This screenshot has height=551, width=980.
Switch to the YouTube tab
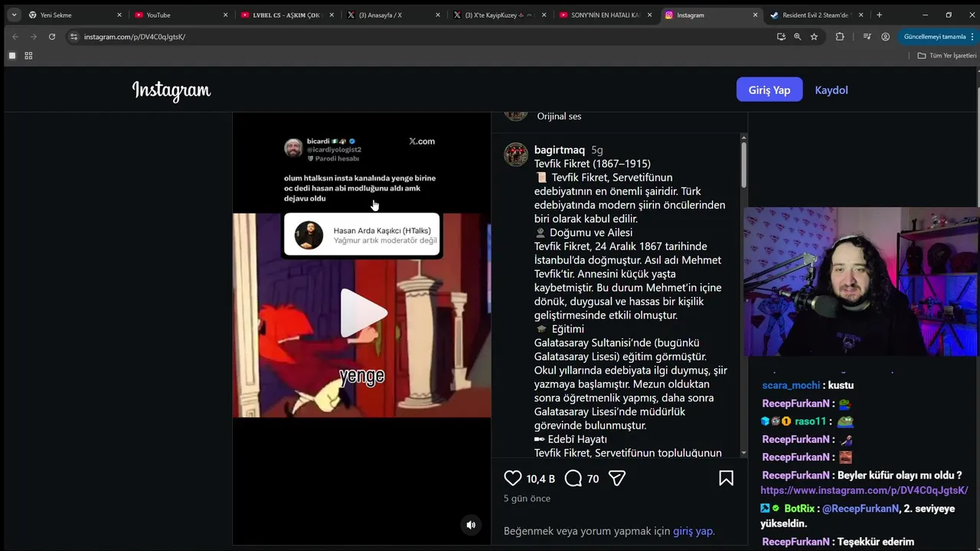pyautogui.click(x=181, y=15)
